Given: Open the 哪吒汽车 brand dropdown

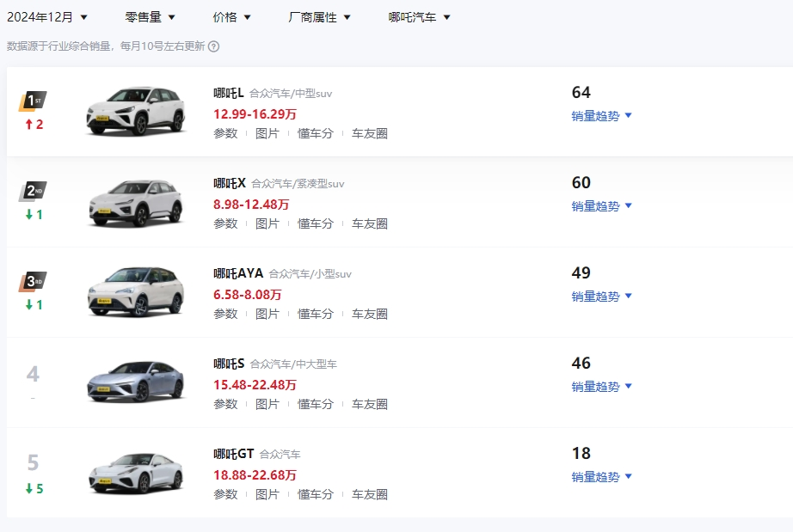Looking at the screenshot, I should tap(420, 16).
